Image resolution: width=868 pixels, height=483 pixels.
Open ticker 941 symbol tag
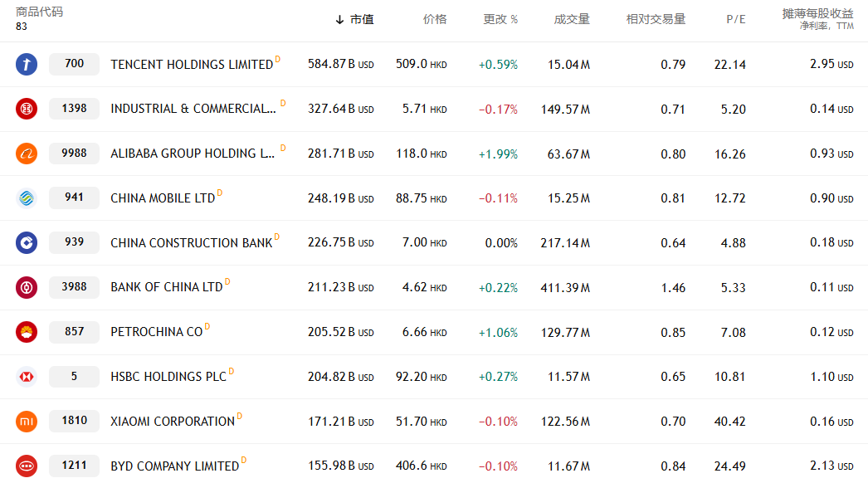pyautogui.click(x=74, y=198)
